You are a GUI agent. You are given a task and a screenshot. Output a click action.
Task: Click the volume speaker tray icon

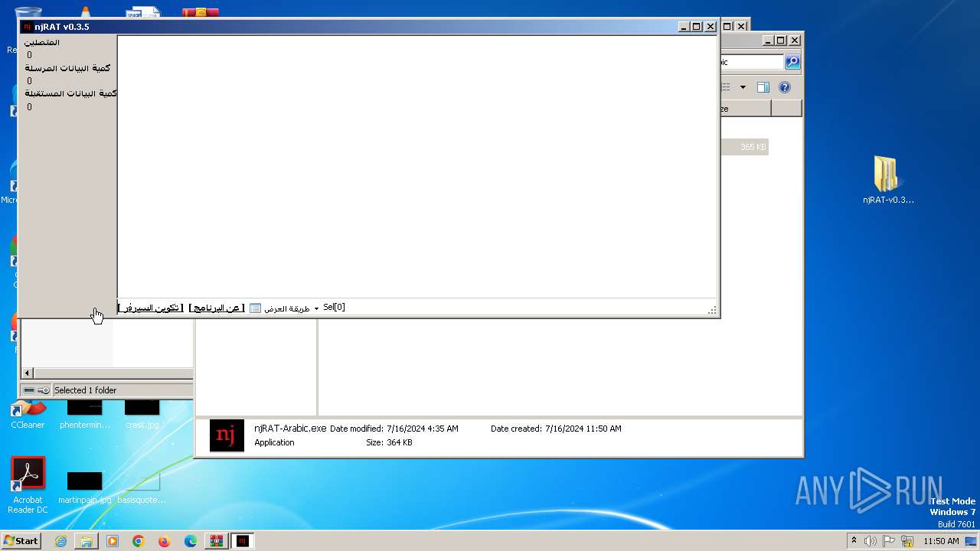coord(871,541)
